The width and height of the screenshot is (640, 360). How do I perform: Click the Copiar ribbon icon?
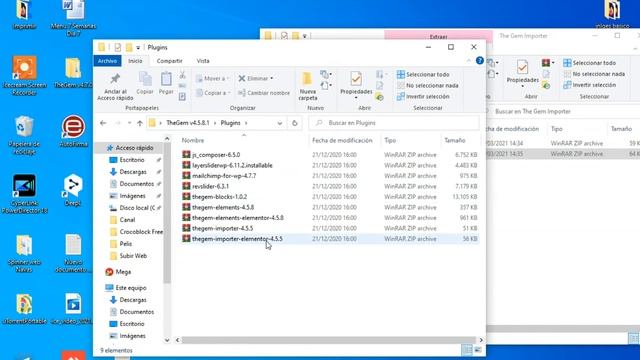[145, 79]
